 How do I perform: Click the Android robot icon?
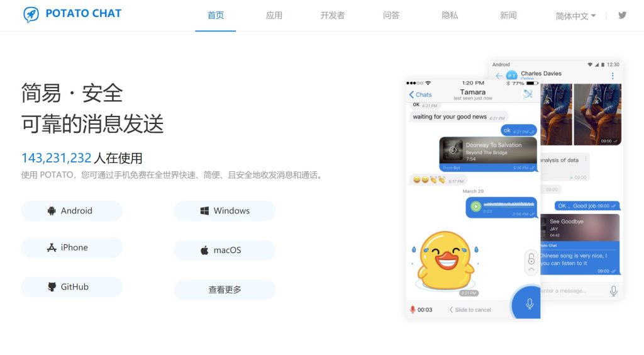[52, 211]
